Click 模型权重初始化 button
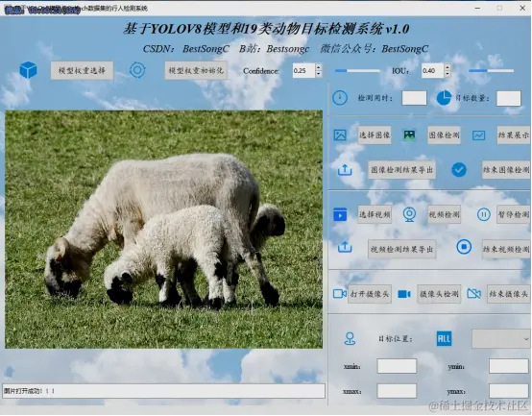532x416 pixels. click(196, 70)
